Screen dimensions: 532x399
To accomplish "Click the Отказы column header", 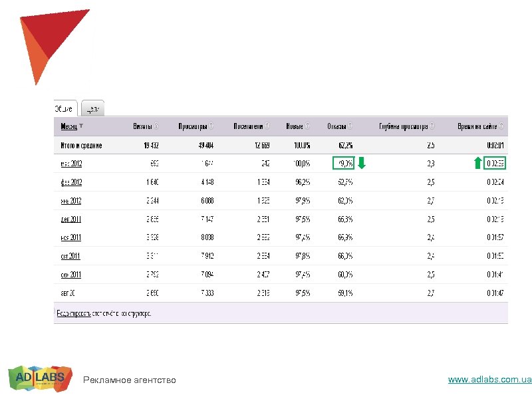I will click(x=336, y=126).
